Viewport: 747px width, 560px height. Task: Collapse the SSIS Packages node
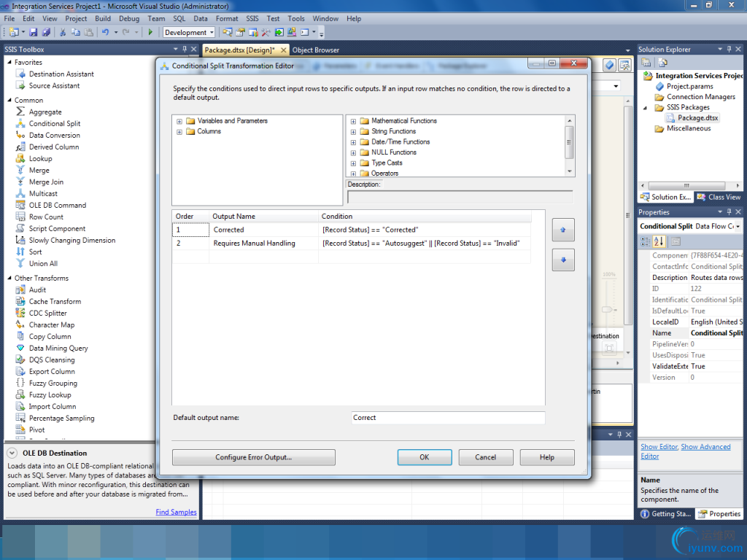646,108
